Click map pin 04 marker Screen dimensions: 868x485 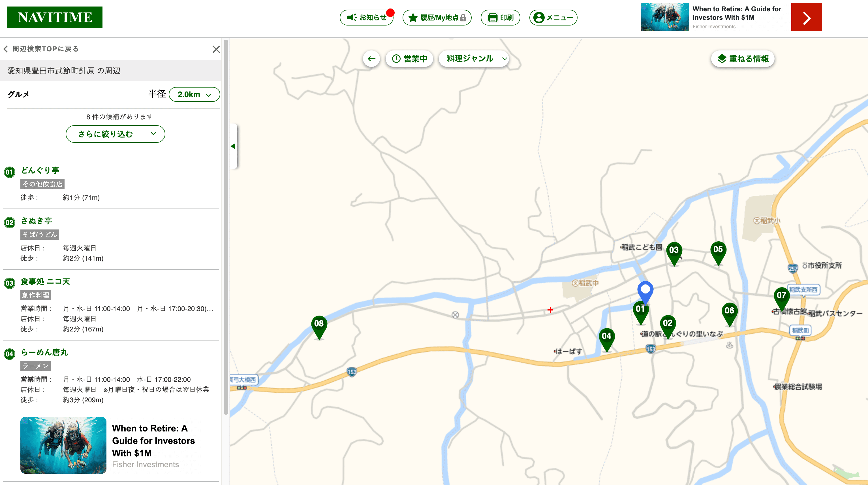pos(606,337)
